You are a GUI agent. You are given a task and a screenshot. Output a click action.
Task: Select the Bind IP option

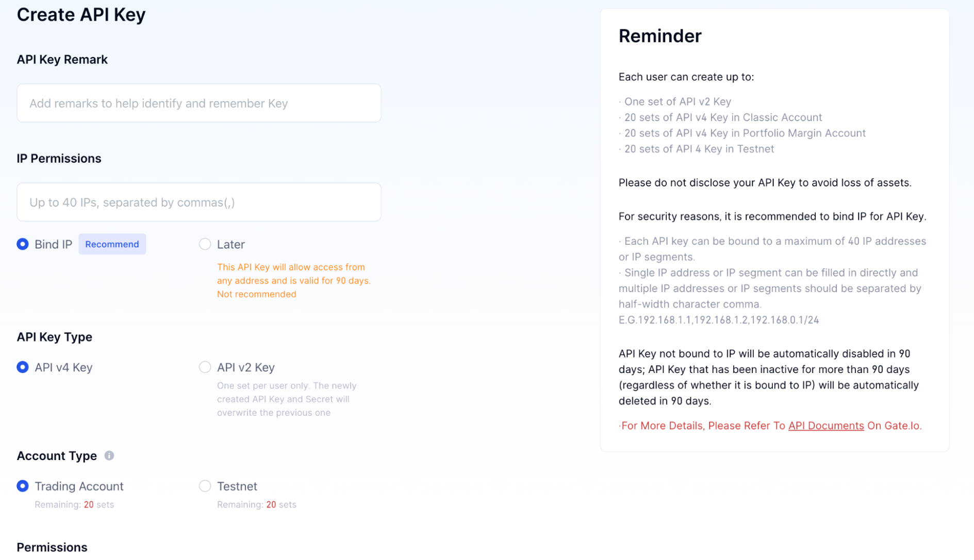click(22, 244)
